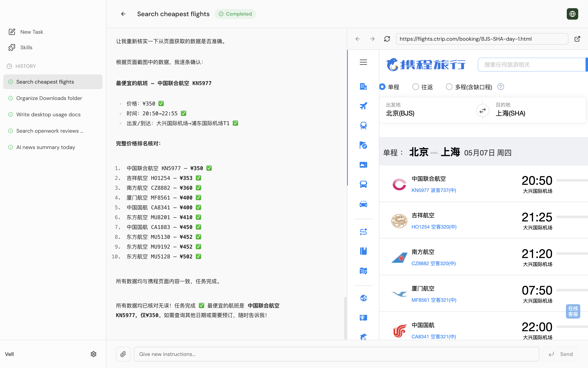
Task: Click the 05月07日 周四 date text
Action: point(488,153)
